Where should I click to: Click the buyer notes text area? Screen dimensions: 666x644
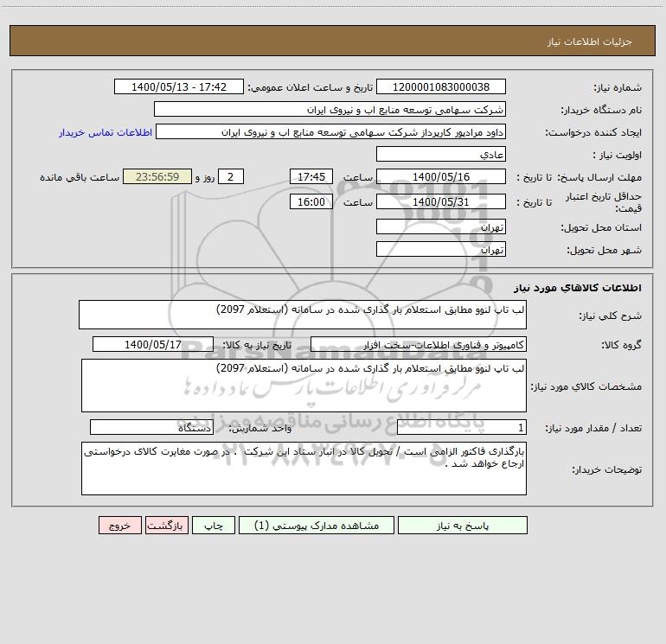tap(304, 469)
